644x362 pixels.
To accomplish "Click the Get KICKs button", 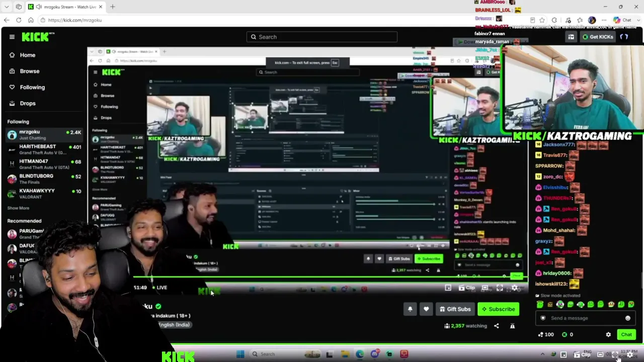I will (x=597, y=37).
